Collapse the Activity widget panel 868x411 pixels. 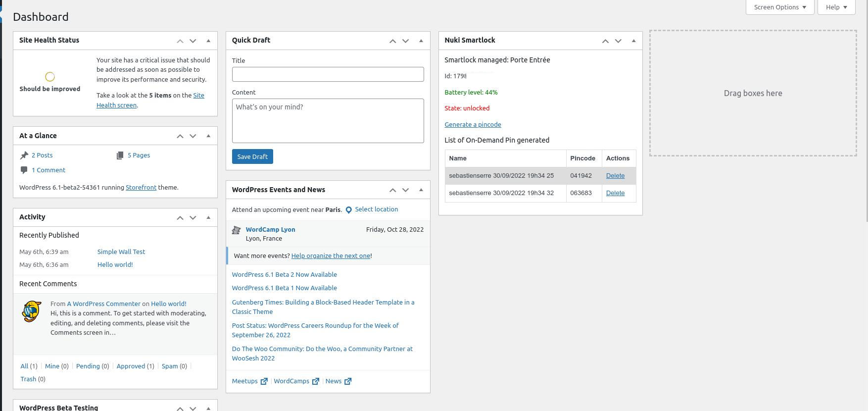tap(208, 217)
